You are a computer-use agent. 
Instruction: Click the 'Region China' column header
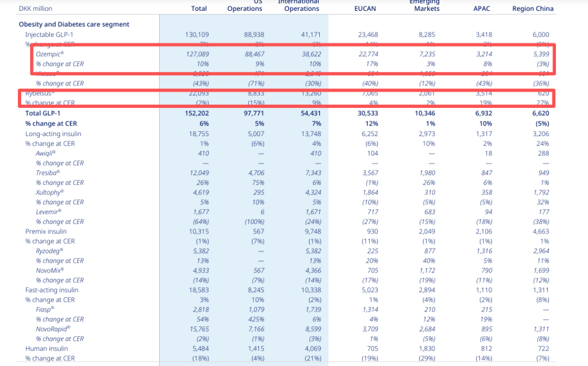click(x=533, y=9)
